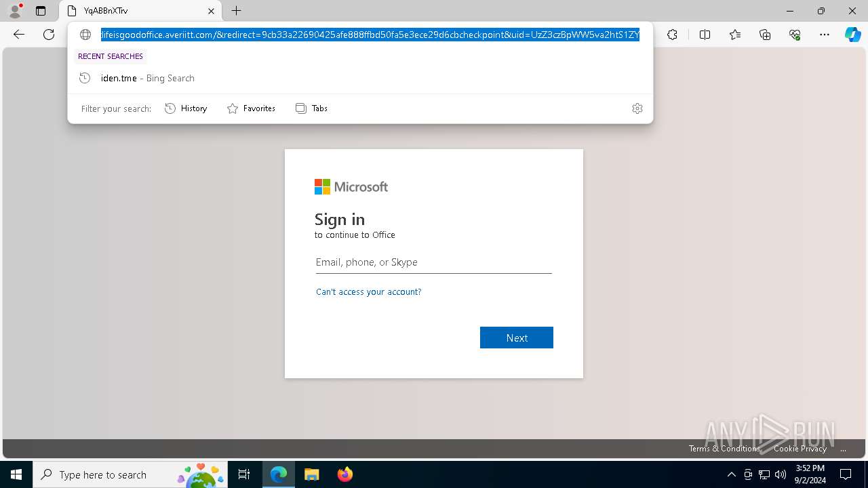Viewport: 868px width, 488px height.
Task: Close the YqABBnXTrv tab
Action: [211, 11]
